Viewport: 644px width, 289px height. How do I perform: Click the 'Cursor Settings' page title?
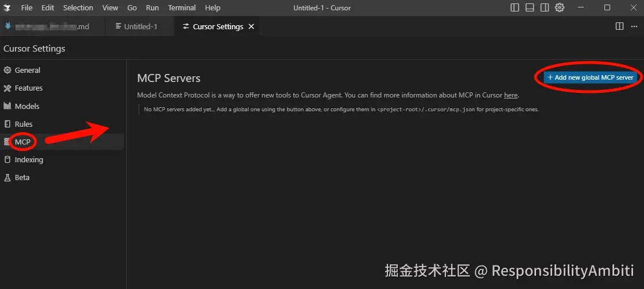[x=34, y=48]
